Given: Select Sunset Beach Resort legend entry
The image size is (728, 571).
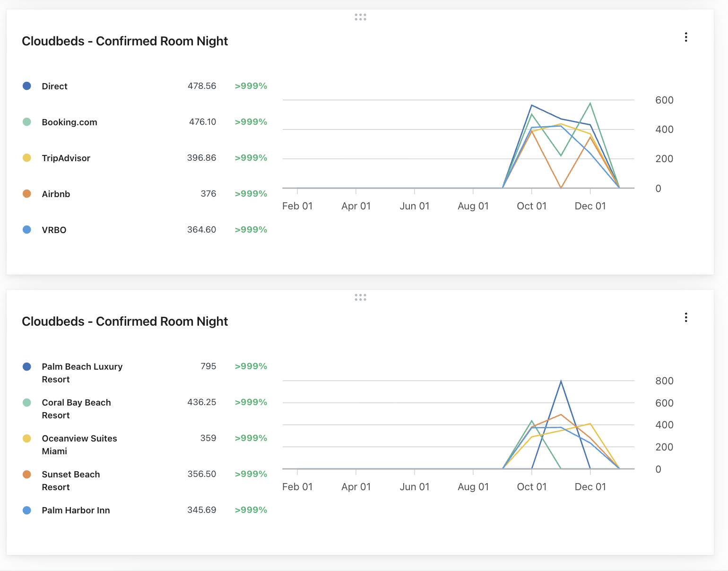Looking at the screenshot, I should pos(71,481).
